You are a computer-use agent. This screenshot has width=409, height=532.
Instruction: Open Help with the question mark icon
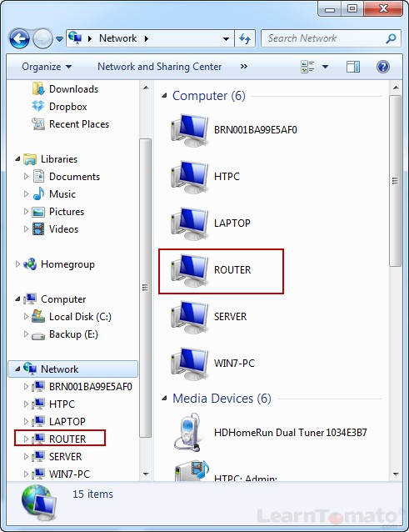click(x=383, y=67)
